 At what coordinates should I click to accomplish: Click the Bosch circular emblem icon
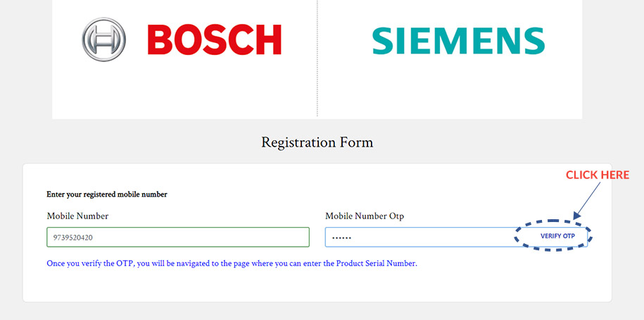[103, 39]
